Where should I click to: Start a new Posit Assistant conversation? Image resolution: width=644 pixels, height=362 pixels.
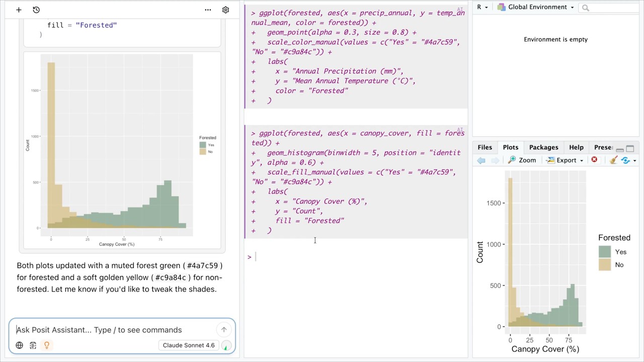(x=19, y=10)
